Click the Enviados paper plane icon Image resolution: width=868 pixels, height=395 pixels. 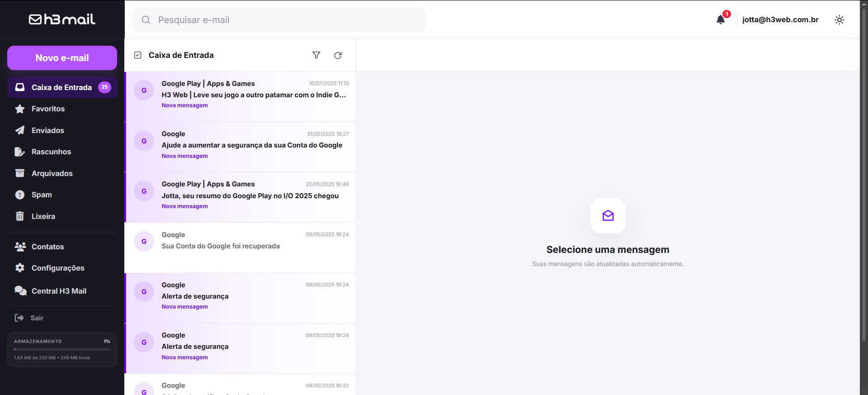pos(20,130)
